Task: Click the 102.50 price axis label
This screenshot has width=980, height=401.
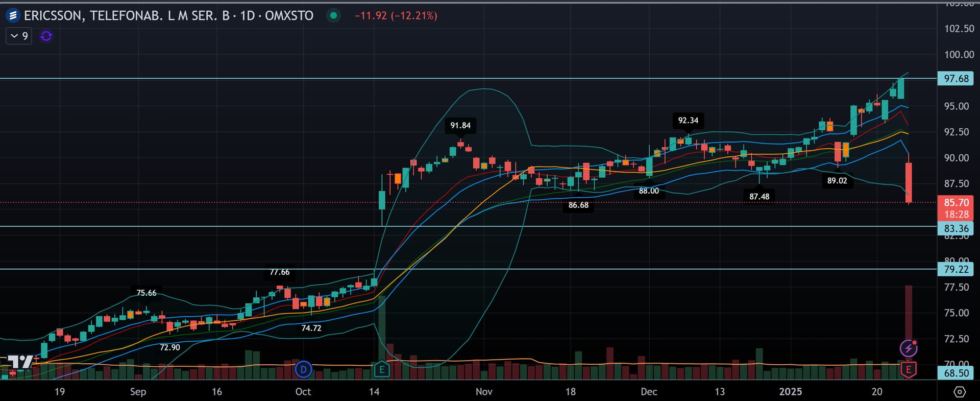Action: point(959,29)
